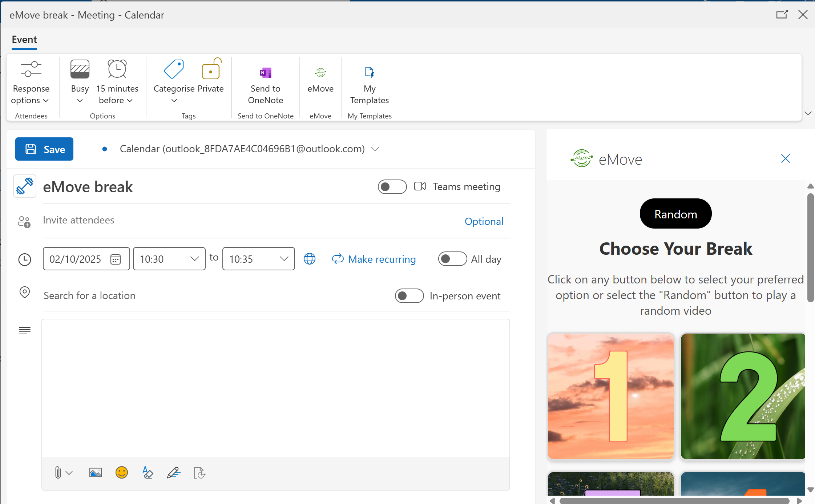Open the calendar account selection dropdown
The image size is (815, 504).
(x=375, y=149)
